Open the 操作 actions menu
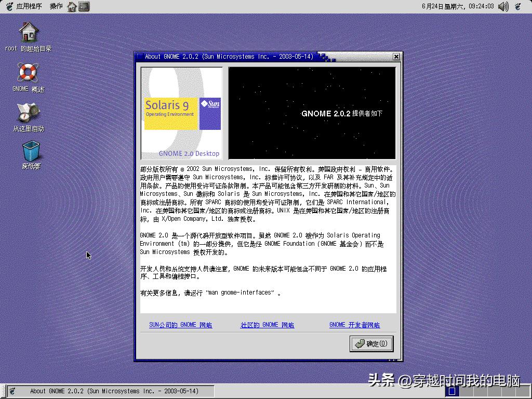Viewport: 532px width, 399px height. pyautogui.click(x=56, y=6)
